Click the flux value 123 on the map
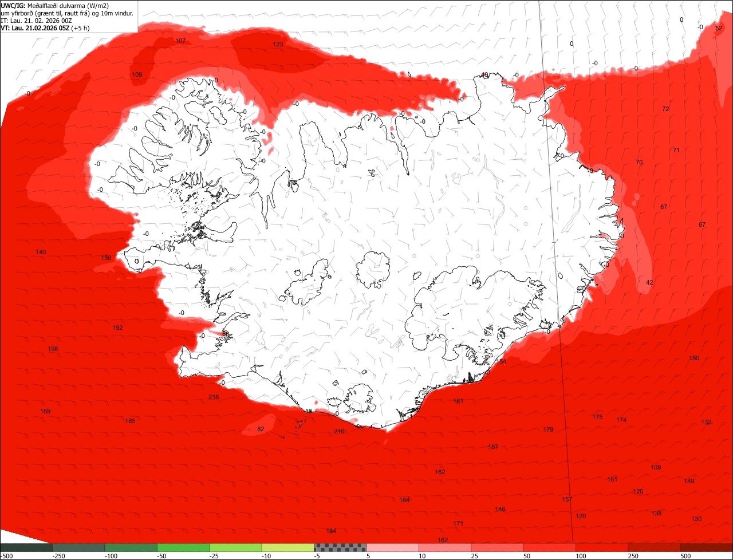The width and height of the screenshot is (733, 560). click(278, 44)
